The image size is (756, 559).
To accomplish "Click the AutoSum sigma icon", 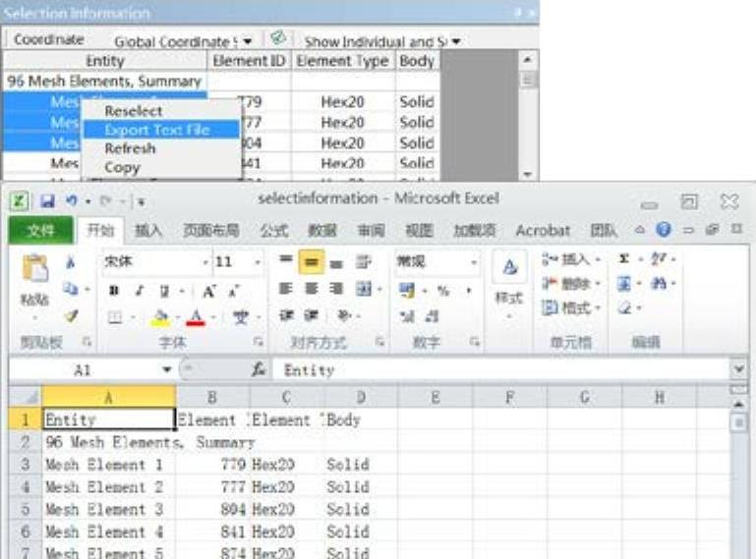I will click(624, 258).
